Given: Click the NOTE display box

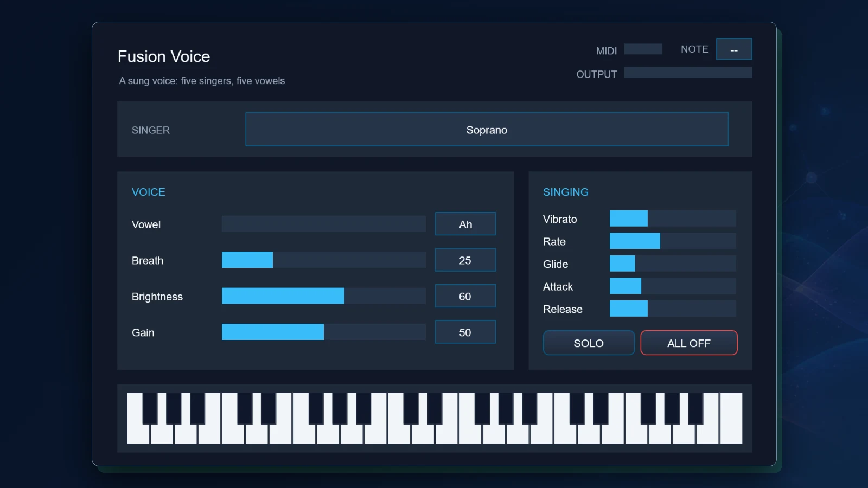Looking at the screenshot, I should [x=734, y=49].
